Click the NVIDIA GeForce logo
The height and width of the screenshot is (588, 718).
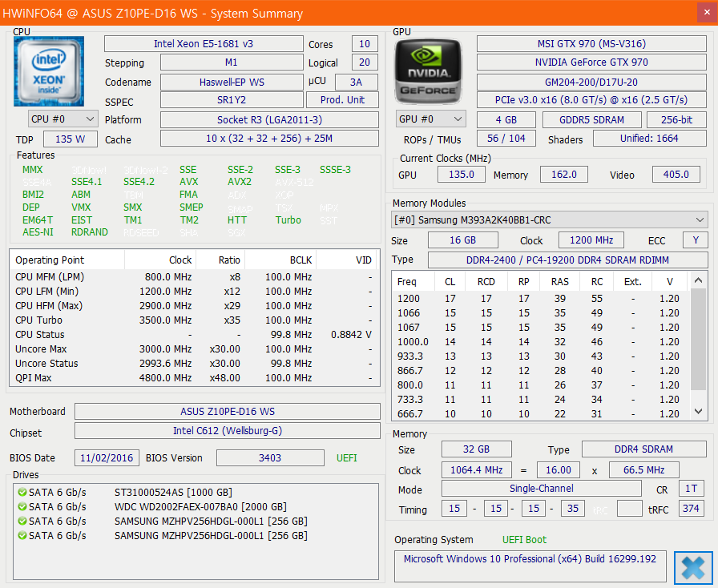428,71
